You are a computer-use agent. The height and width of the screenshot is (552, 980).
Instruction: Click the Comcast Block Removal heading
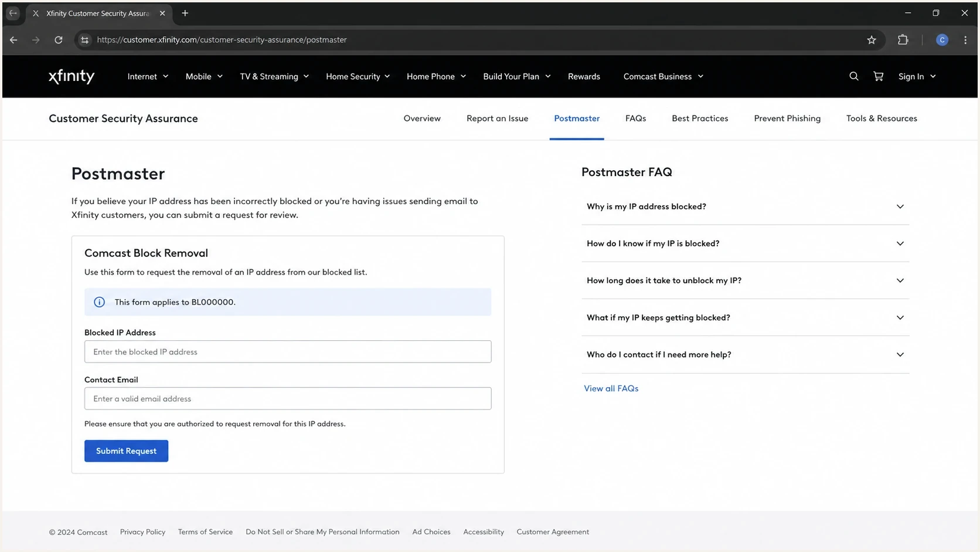(146, 253)
